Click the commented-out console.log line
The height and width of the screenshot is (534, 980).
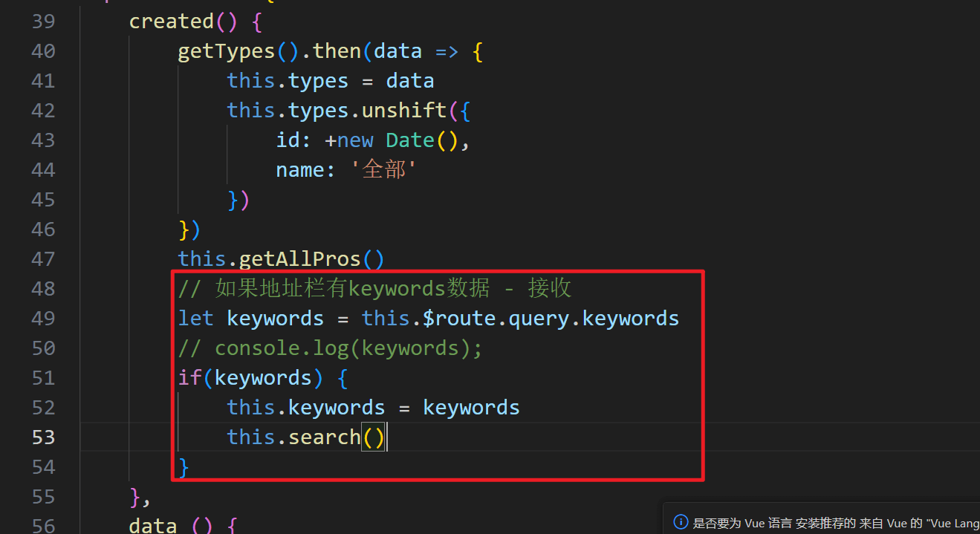331,348
